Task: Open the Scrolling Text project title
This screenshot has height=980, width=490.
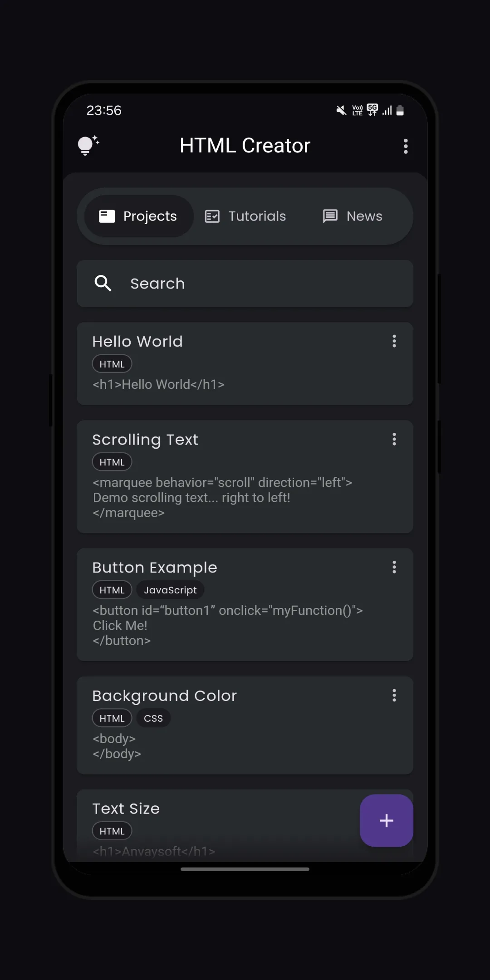Action: click(x=145, y=440)
